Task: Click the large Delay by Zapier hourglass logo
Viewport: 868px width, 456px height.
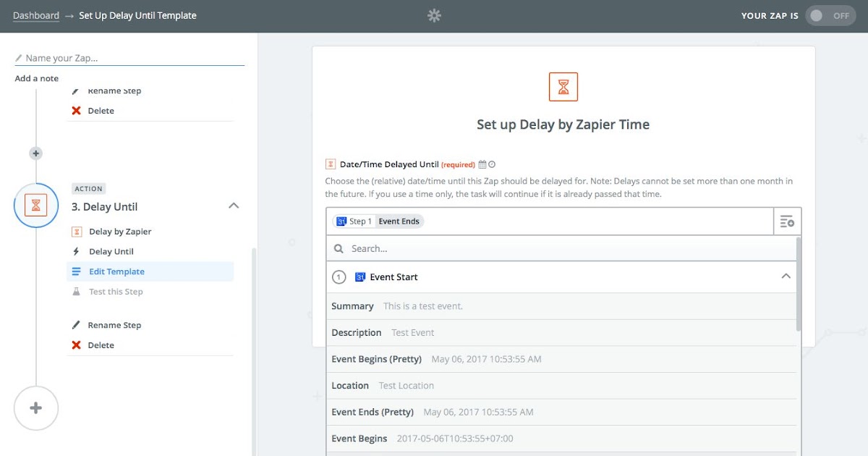Action: coord(563,87)
